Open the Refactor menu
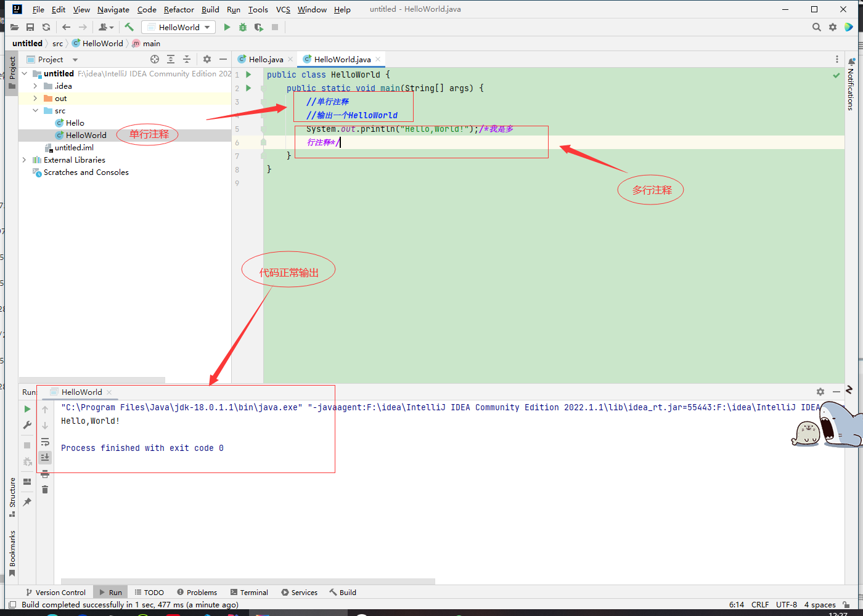Screen dimensions: 863x616 179,9
